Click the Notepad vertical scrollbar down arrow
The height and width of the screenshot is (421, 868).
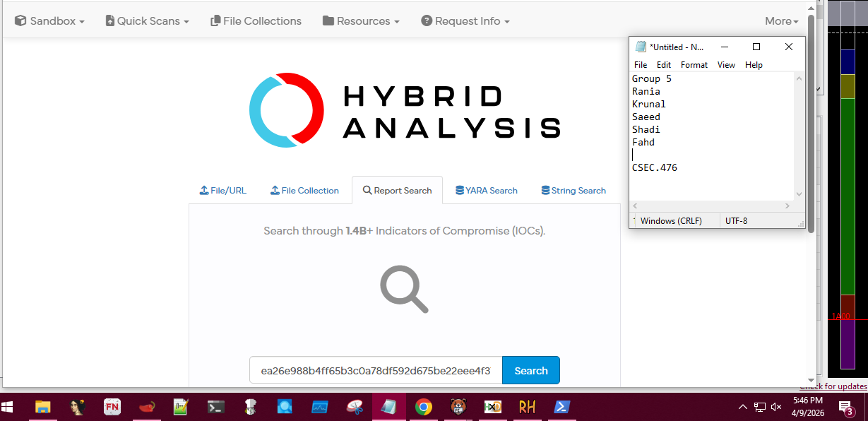[799, 194]
